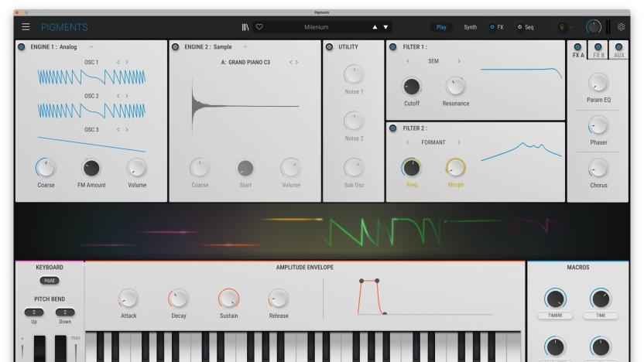Favorite the preset with the heart icon

259,27
